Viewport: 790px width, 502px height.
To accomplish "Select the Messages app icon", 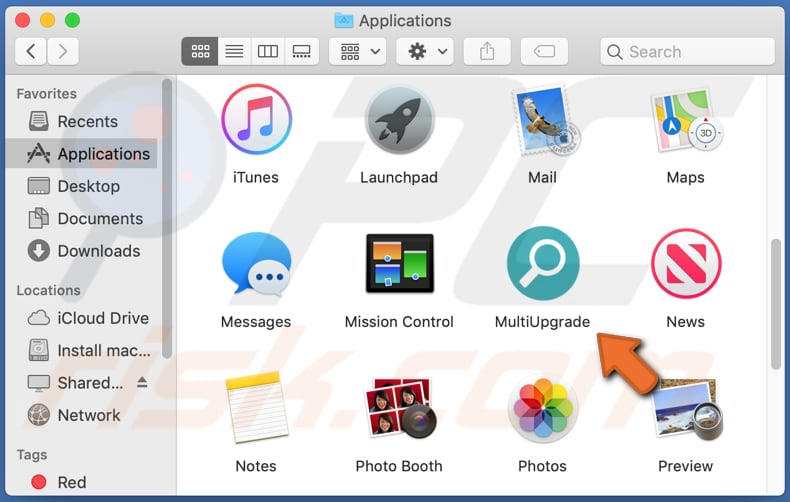I will pyautogui.click(x=256, y=264).
